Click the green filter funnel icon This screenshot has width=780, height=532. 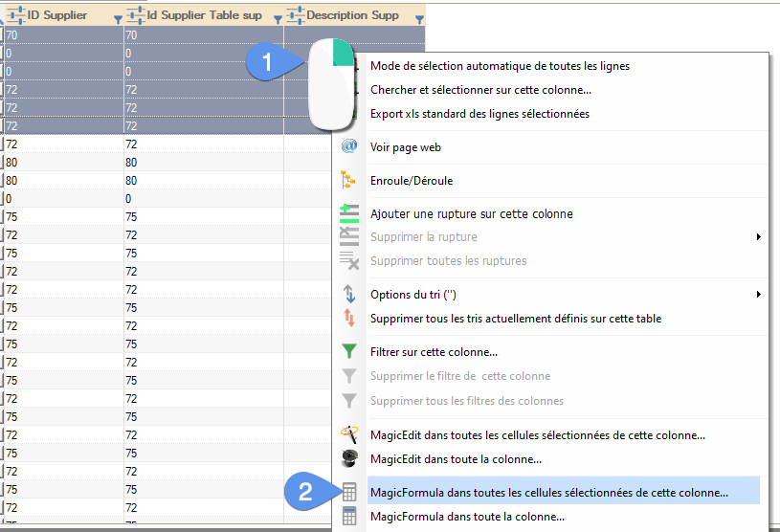point(349,351)
